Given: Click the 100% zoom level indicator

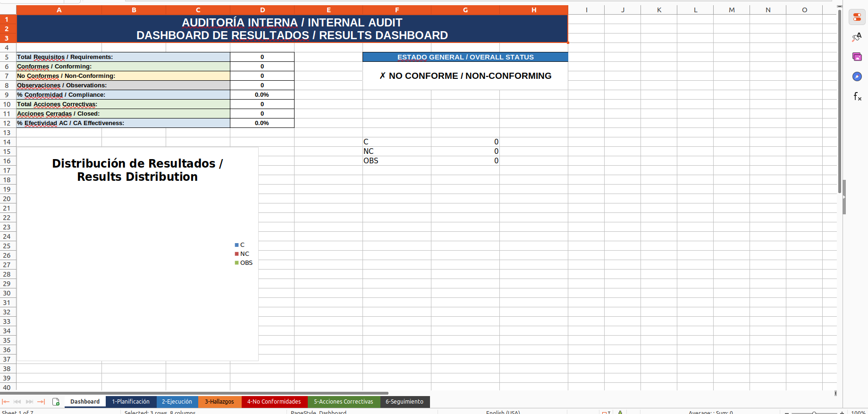Looking at the screenshot, I should point(859,413).
